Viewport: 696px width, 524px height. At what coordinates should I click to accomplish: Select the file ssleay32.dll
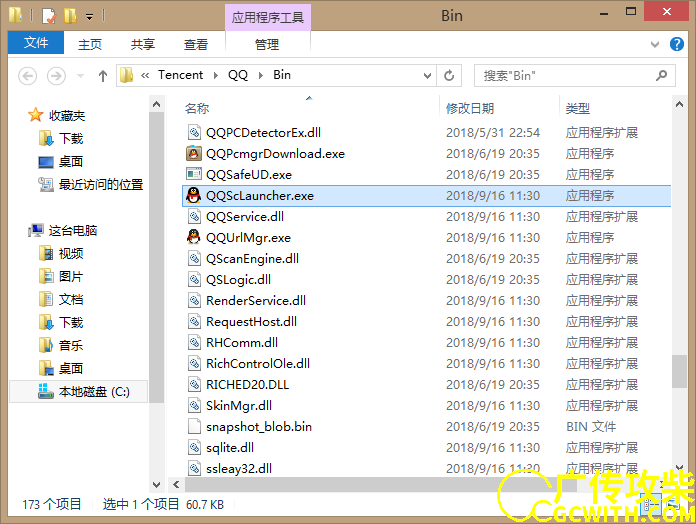[x=239, y=469]
